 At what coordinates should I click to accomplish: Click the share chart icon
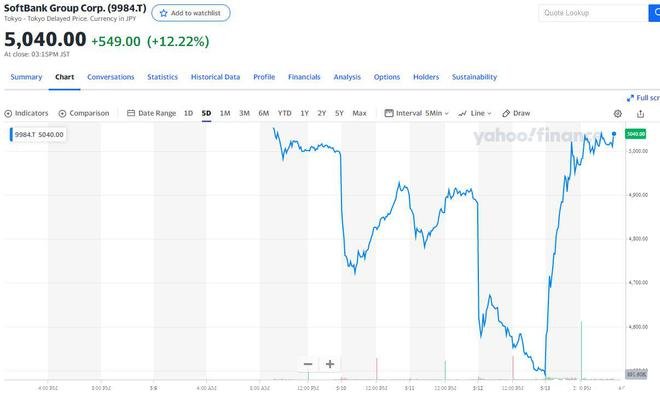coord(640,114)
